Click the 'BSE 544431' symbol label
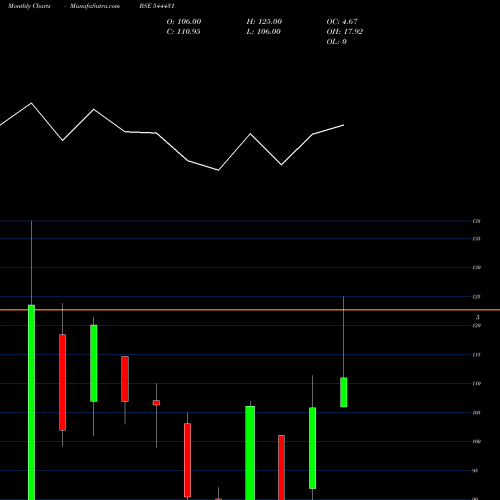The height and width of the screenshot is (500, 500). (x=157, y=6)
